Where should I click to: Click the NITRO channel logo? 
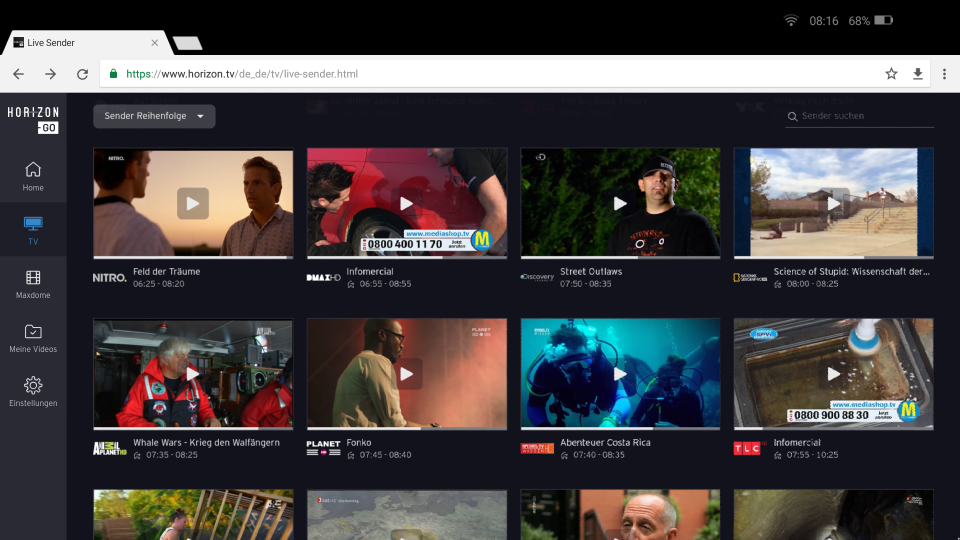[110, 277]
